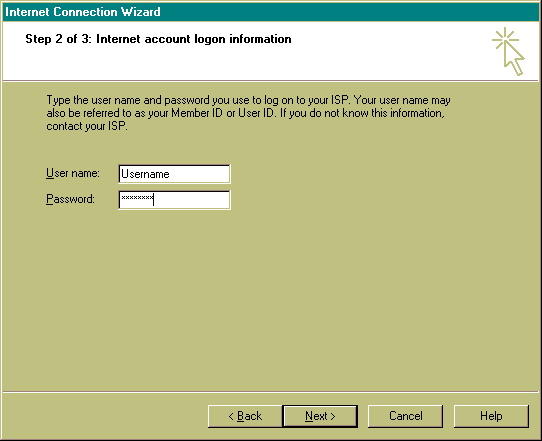Click the sparkle cursor wizard icon
The image size is (542, 441).
point(508,51)
